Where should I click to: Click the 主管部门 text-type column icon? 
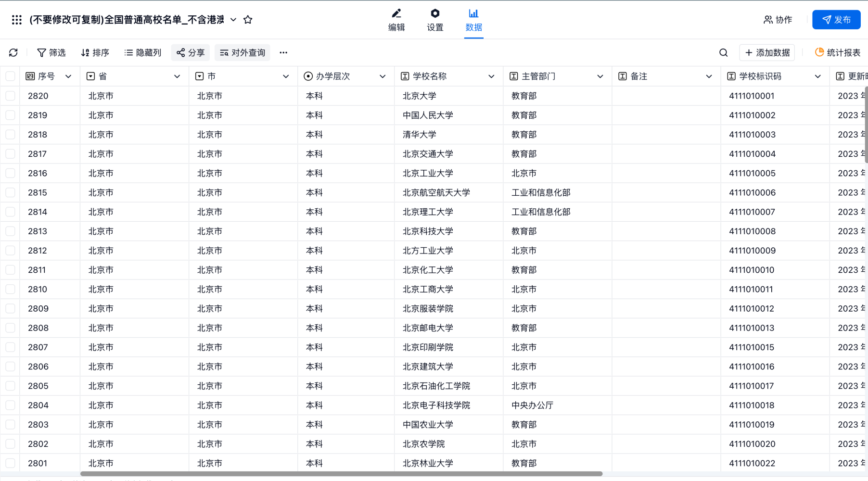[514, 76]
